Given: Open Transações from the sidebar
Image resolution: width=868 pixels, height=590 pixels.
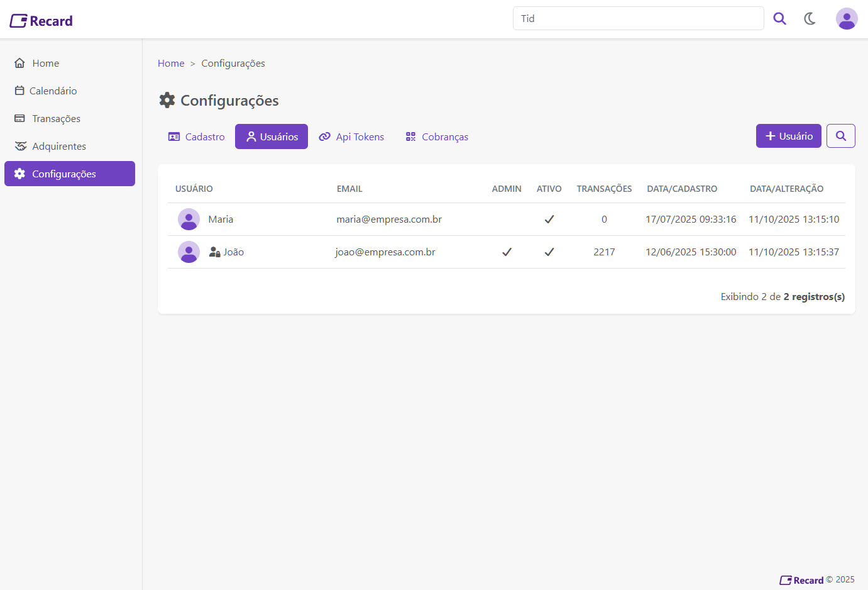Looking at the screenshot, I should (56, 119).
